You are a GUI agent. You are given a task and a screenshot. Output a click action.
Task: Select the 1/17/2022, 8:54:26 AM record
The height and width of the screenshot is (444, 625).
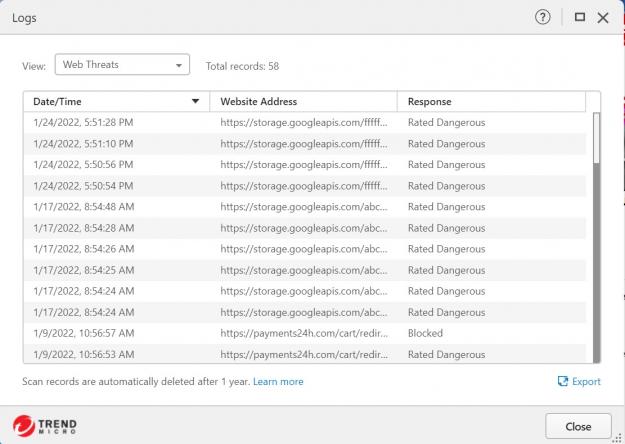click(x=305, y=249)
